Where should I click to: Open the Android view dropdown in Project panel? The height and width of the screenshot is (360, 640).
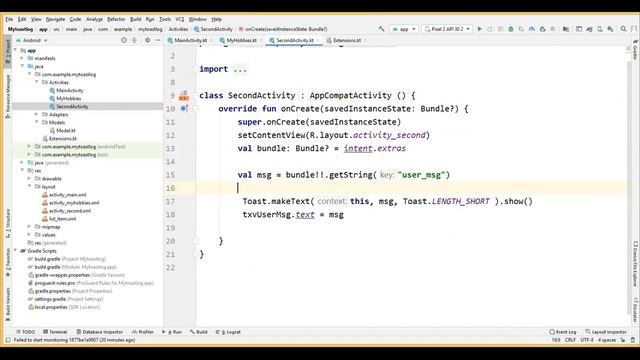click(x=32, y=40)
